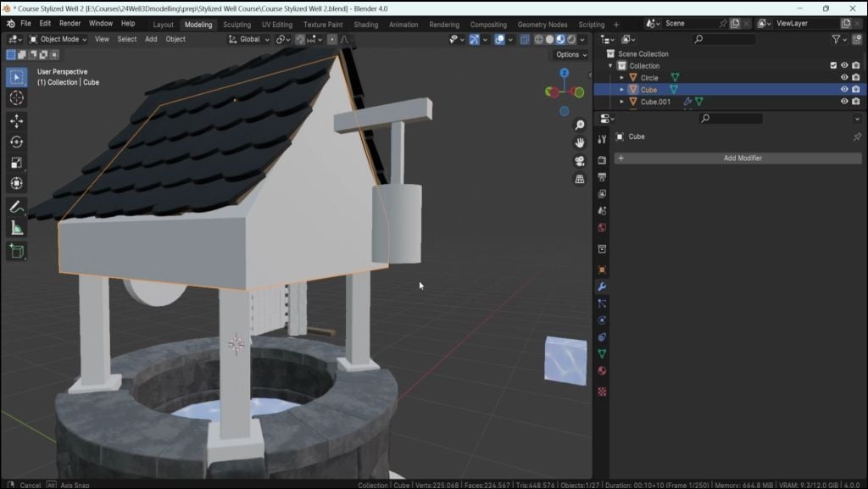Open the Physics properties tab

tap(602, 320)
